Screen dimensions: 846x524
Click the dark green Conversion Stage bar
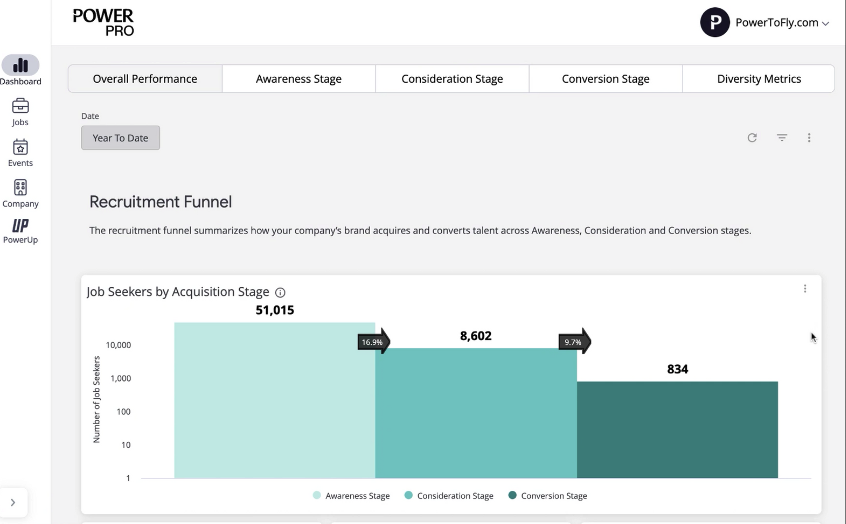[x=677, y=429]
